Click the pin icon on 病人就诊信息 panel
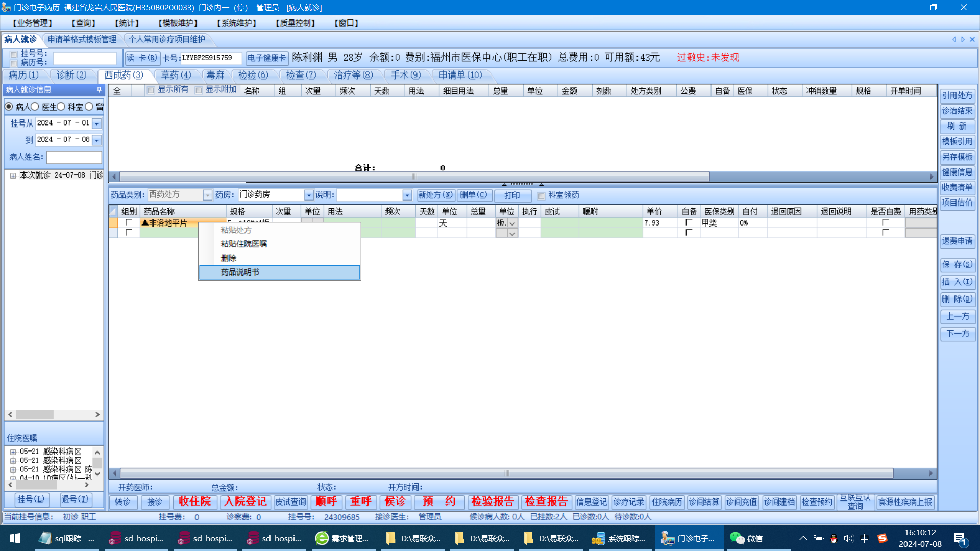 [99, 90]
